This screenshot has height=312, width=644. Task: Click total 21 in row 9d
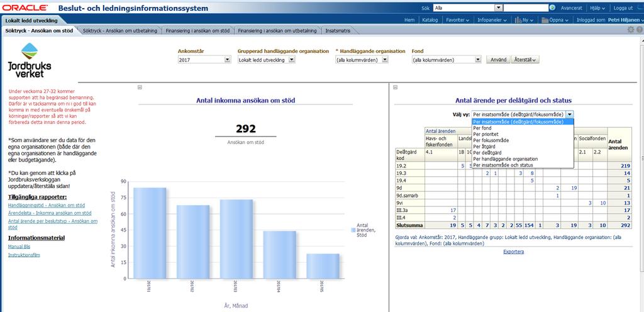(x=628, y=188)
